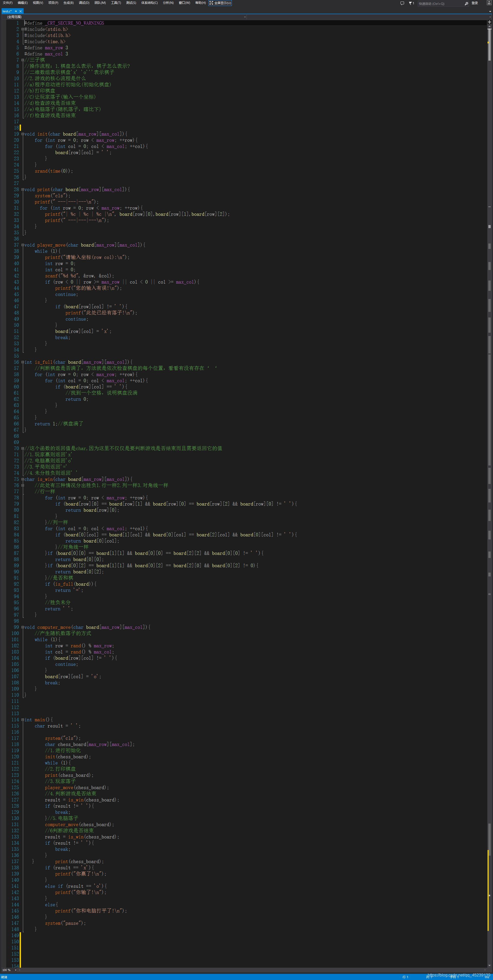
Task: Toggle the pin icon on test.c tab
Action: (16, 11)
